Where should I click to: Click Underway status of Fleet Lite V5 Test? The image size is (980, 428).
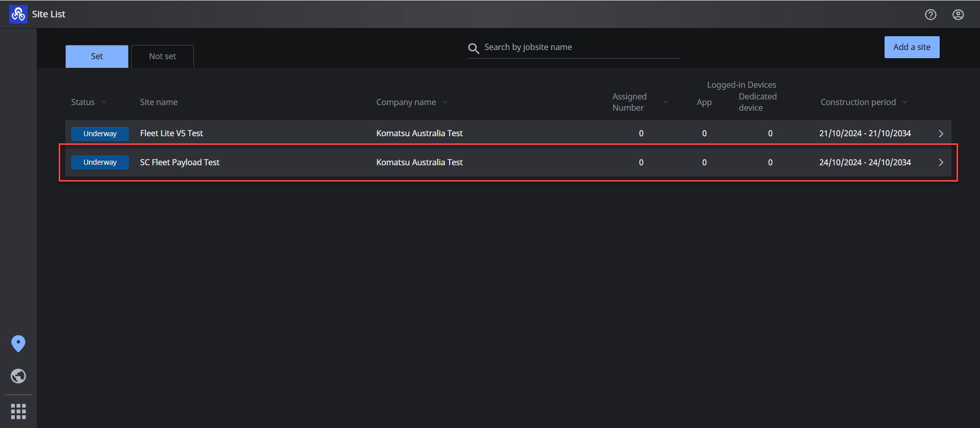(100, 134)
